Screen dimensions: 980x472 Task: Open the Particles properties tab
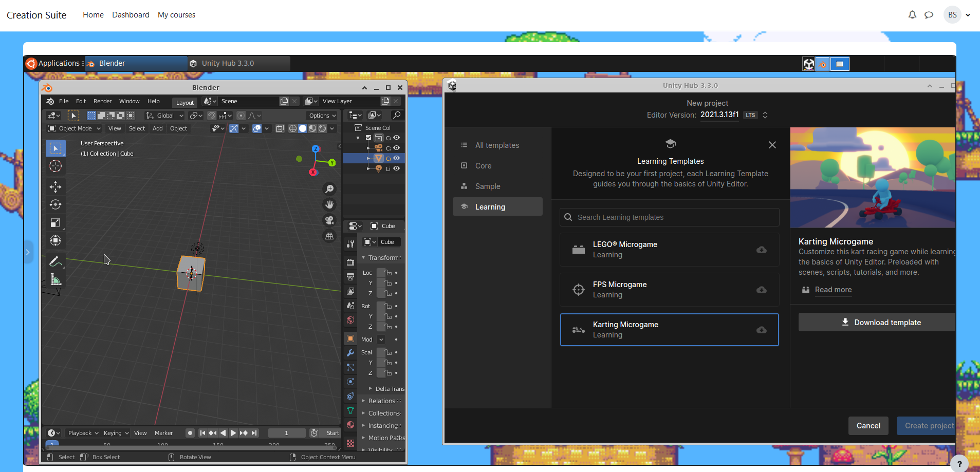coord(350,367)
